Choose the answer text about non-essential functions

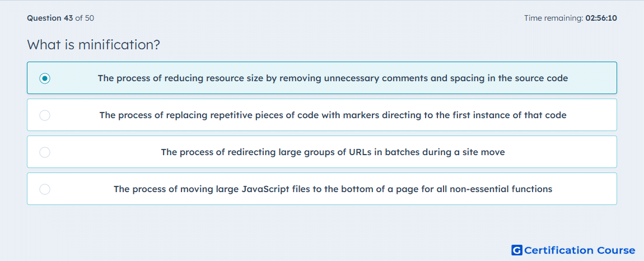(333, 189)
